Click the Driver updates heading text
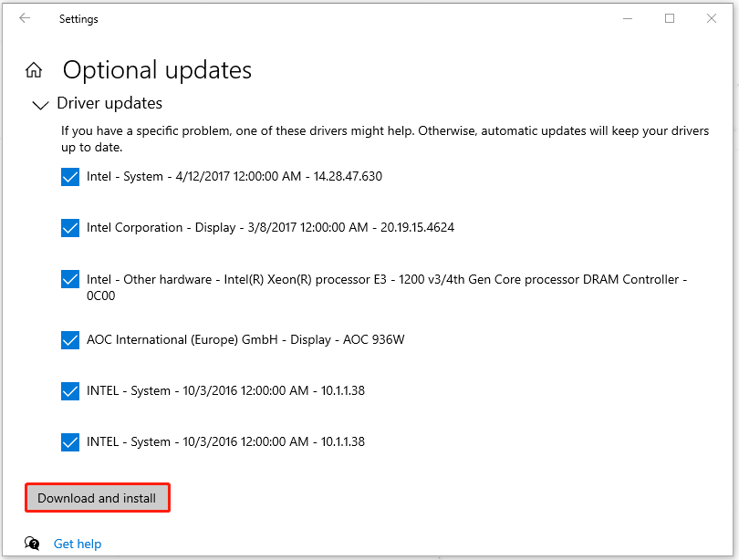Screen dimensions: 739x560 [x=109, y=103]
